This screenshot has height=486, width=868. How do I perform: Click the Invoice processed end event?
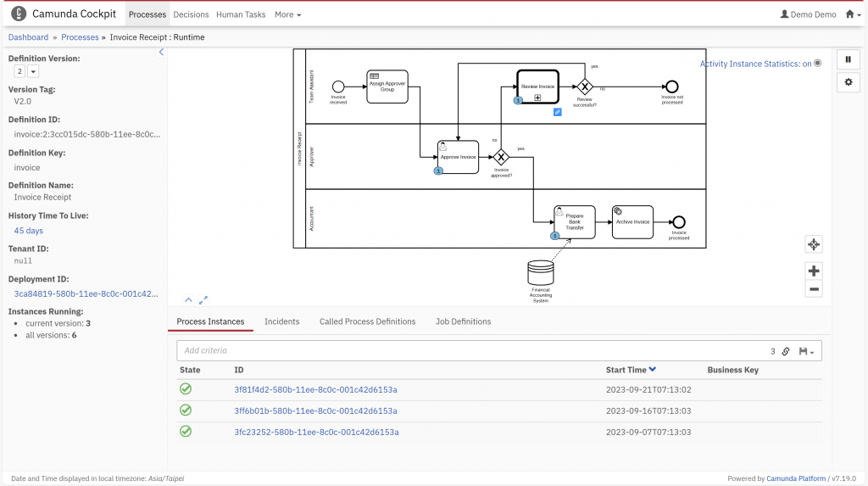coord(679,222)
